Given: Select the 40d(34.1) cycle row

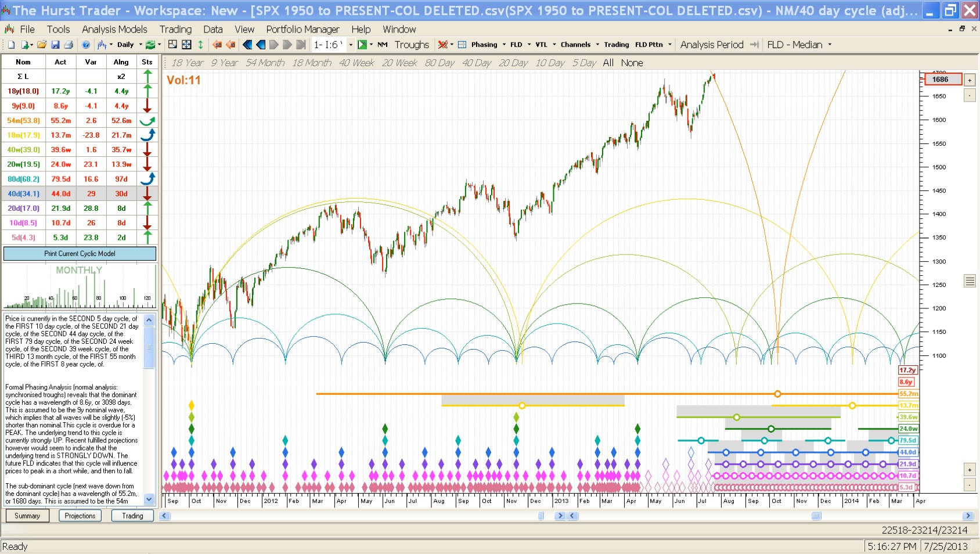Looking at the screenshot, I should 24,194.
